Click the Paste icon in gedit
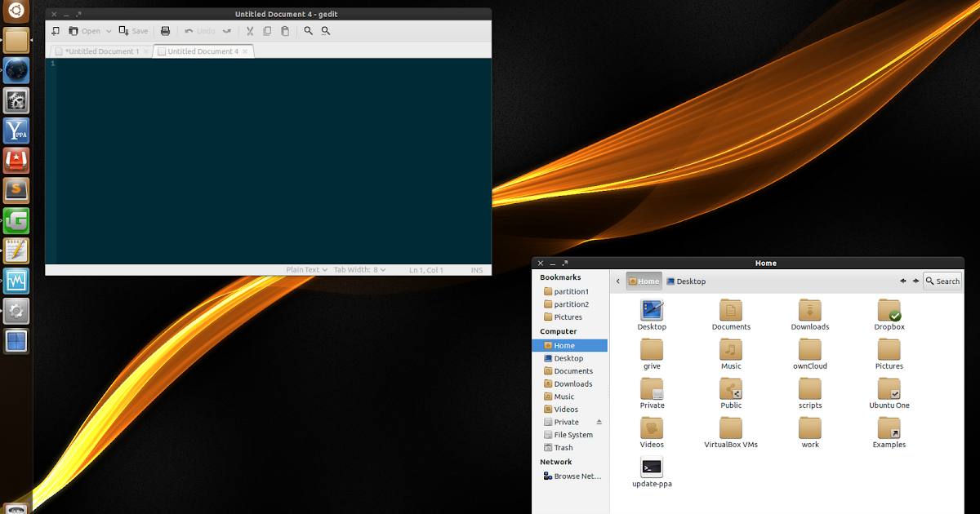Image resolution: width=980 pixels, height=514 pixels. (x=285, y=30)
